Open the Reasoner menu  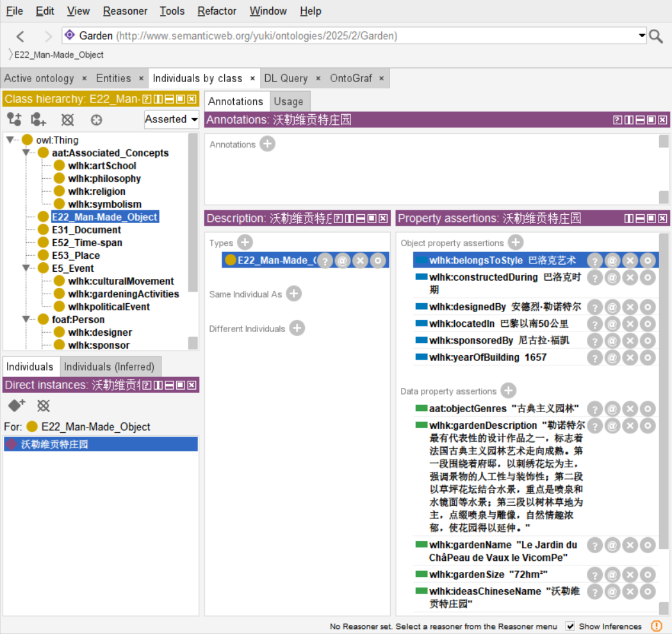[125, 11]
